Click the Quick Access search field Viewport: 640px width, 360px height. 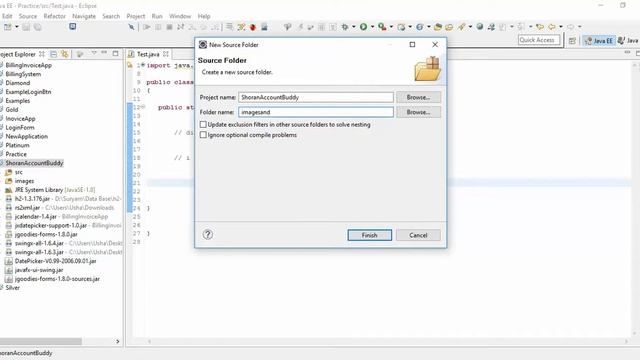pos(539,40)
